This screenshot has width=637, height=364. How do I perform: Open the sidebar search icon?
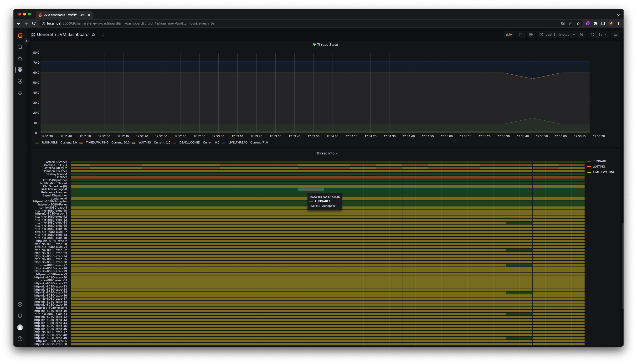pos(20,47)
